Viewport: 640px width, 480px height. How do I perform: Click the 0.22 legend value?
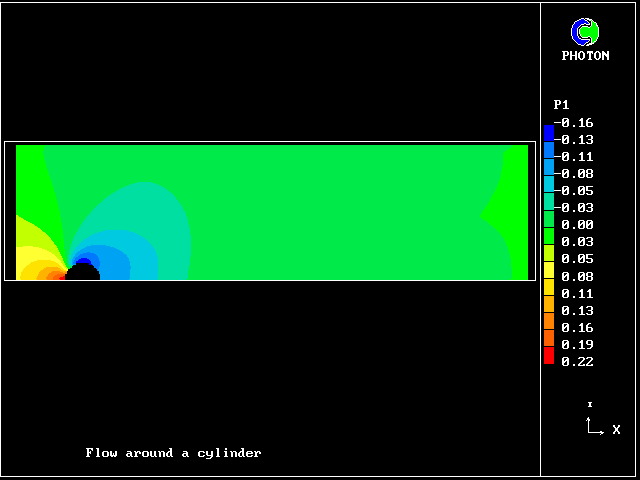577,362
